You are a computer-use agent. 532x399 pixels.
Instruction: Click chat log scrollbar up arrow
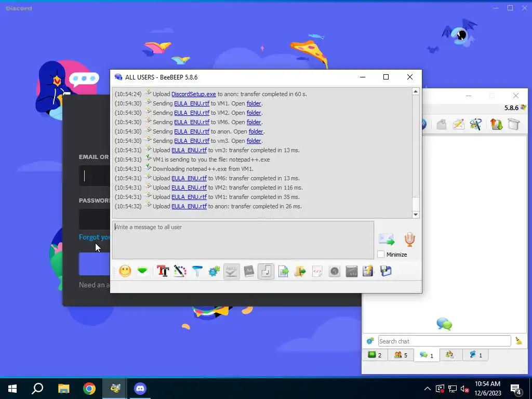pos(416,91)
